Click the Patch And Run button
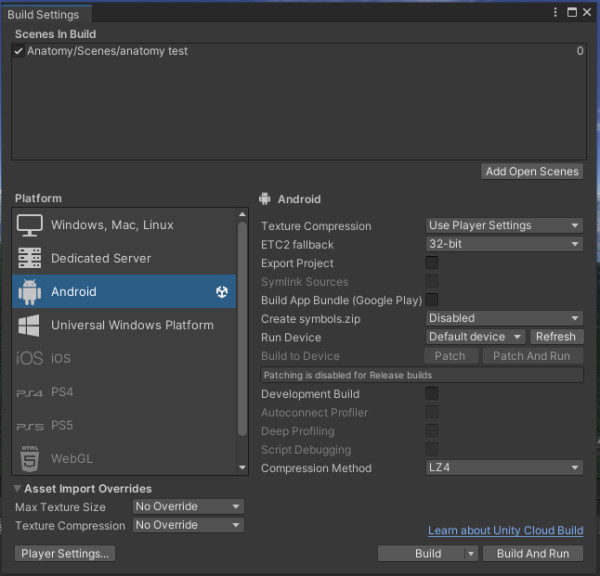The image size is (600, 576). 533,356
